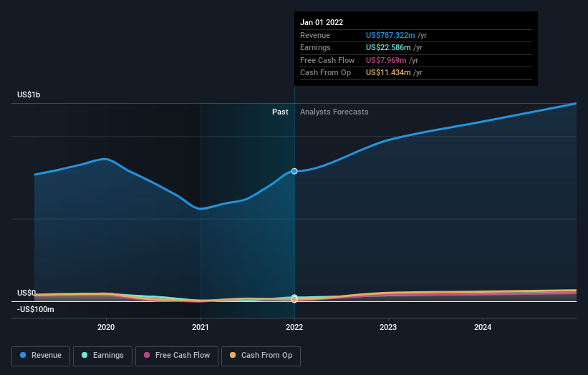This screenshot has height=375, width=588.
Task: Click the pink Free Cash Flow legend dot
Action: (147, 355)
